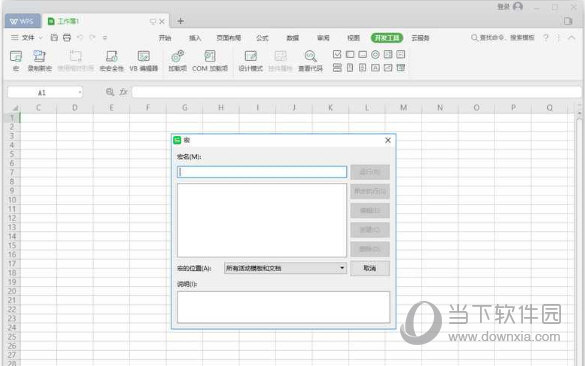Image resolution: width=585 pixels, height=366 pixels.
Task: Click the macro name input field
Action: [x=262, y=172]
